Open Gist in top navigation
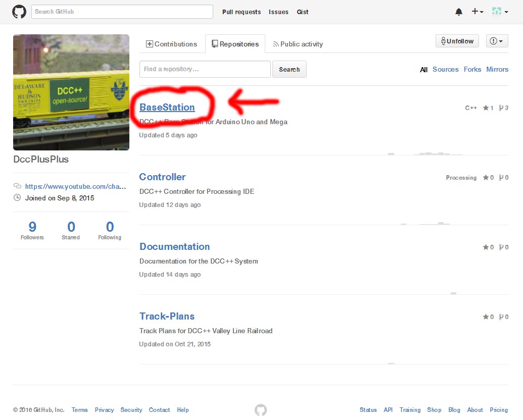This screenshot has width=523, height=420. pos(303,12)
